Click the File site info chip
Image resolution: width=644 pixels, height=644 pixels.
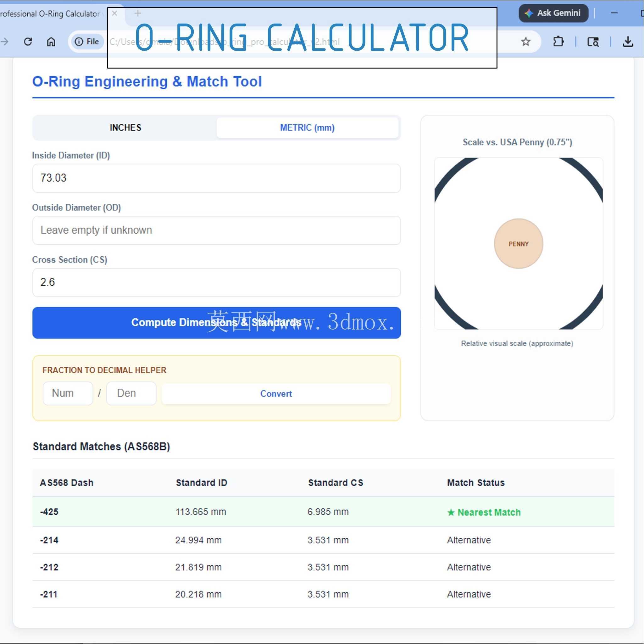pos(87,42)
